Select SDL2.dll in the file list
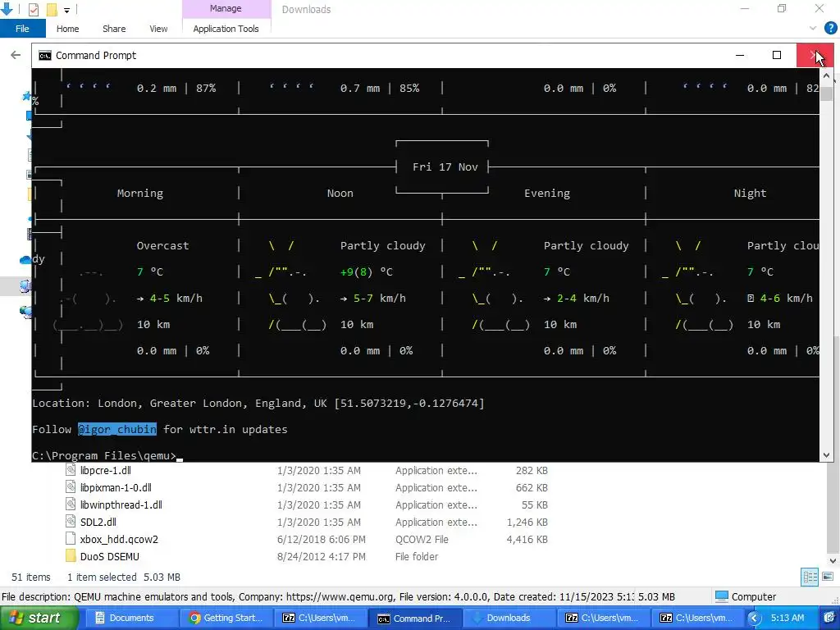840x630 pixels. (98, 522)
